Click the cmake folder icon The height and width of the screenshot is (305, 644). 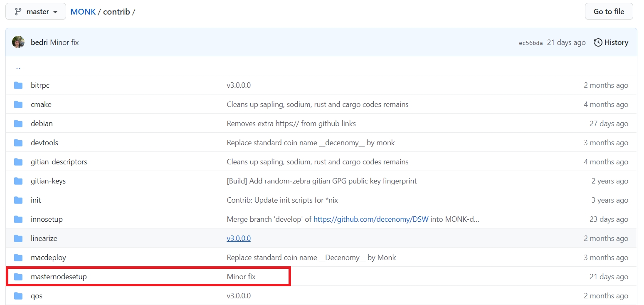pos(18,104)
